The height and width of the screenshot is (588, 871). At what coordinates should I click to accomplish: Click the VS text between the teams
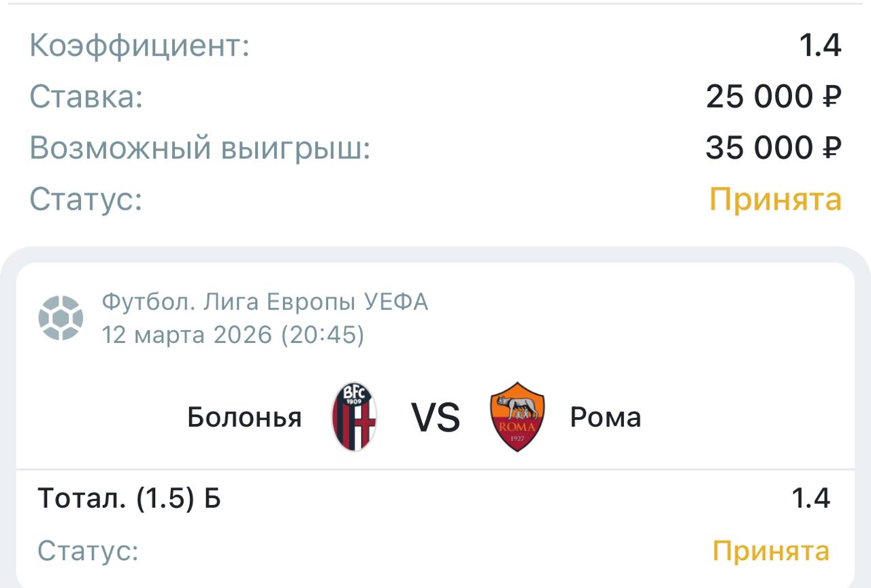tap(435, 417)
